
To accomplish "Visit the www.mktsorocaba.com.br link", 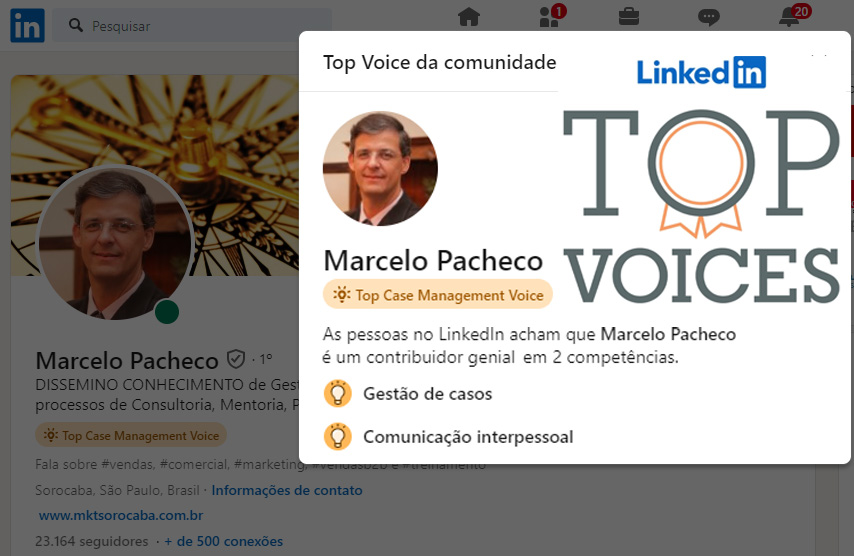I will tap(121, 515).
